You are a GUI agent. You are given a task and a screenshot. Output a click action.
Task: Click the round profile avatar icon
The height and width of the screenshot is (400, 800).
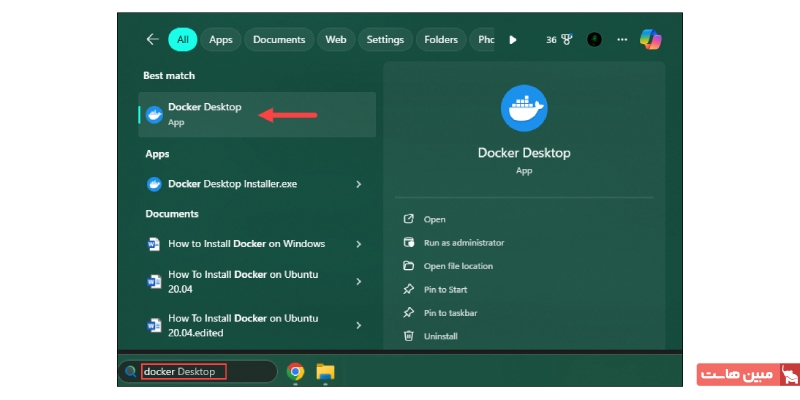click(x=594, y=40)
